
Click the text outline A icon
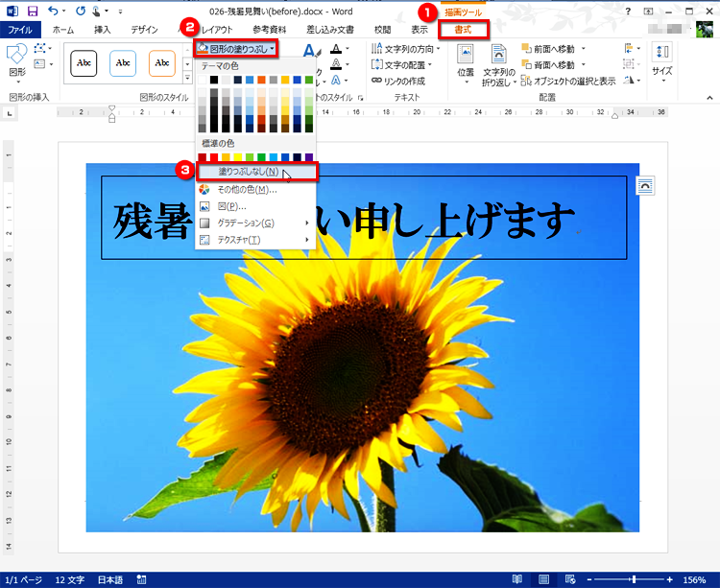coord(337,64)
